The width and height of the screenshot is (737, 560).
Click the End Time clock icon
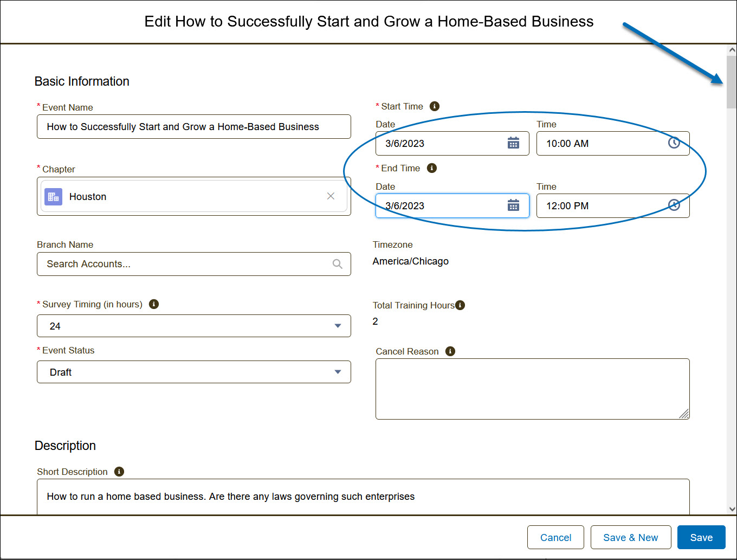pos(674,205)
